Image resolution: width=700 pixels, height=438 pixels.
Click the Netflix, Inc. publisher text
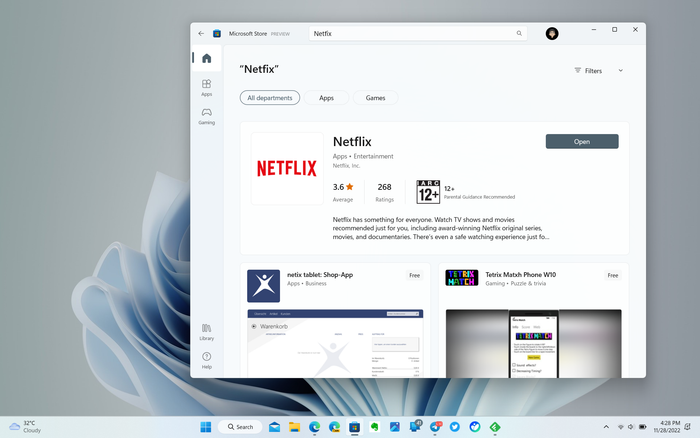[346, 166]
